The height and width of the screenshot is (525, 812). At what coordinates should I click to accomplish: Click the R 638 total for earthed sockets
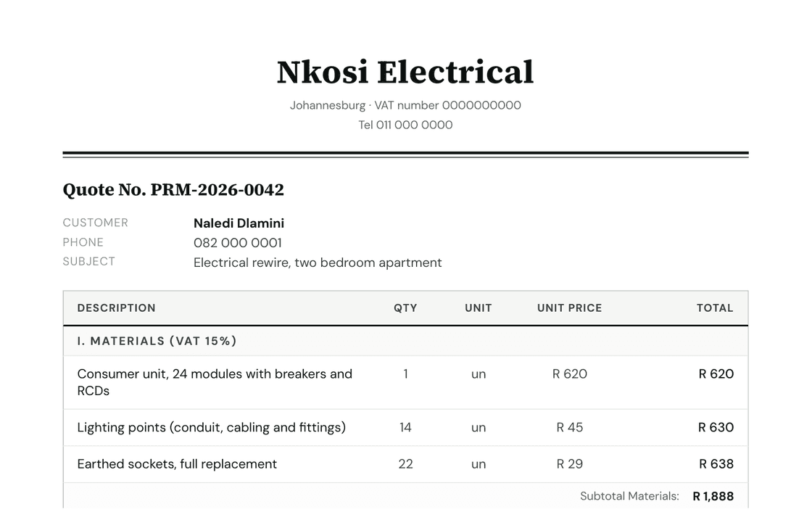[716, 464]
